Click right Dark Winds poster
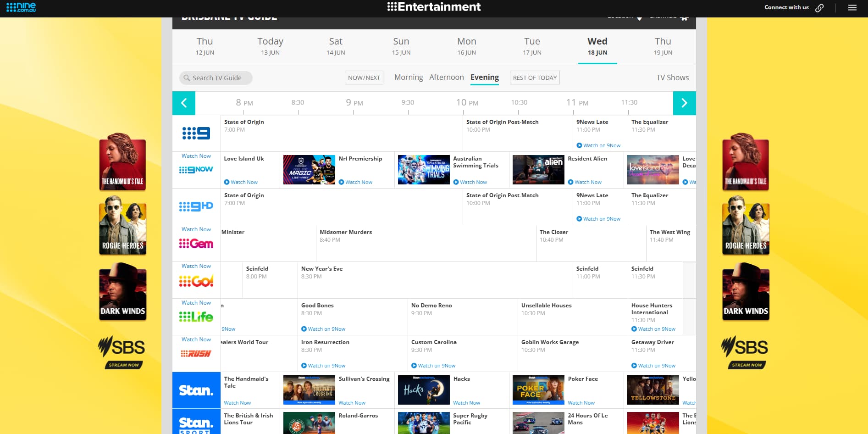The width and height of the screenshot is (868, 434). [x=746, y=292]
